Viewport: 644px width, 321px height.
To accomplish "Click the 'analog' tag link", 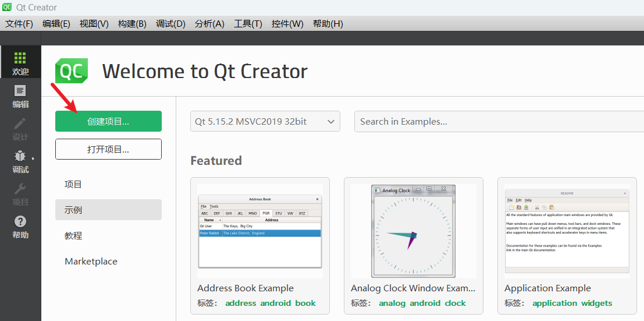I will (x=392, y=304).
